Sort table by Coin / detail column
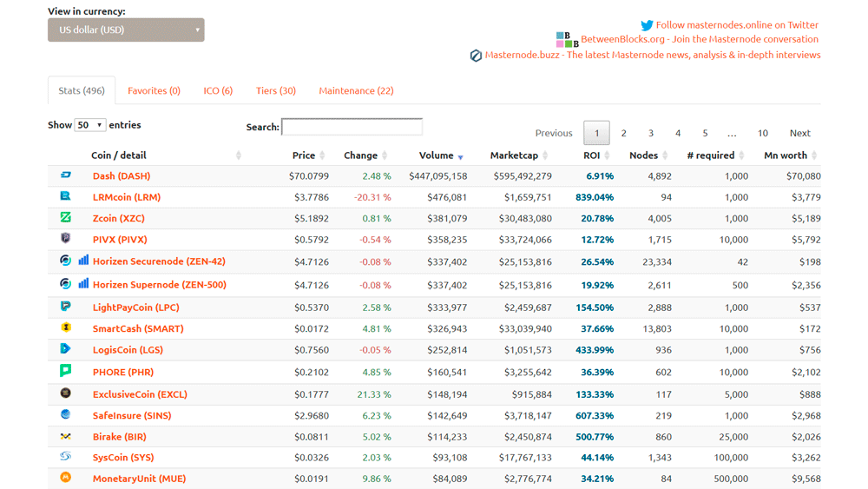 (x=166, y=155)
